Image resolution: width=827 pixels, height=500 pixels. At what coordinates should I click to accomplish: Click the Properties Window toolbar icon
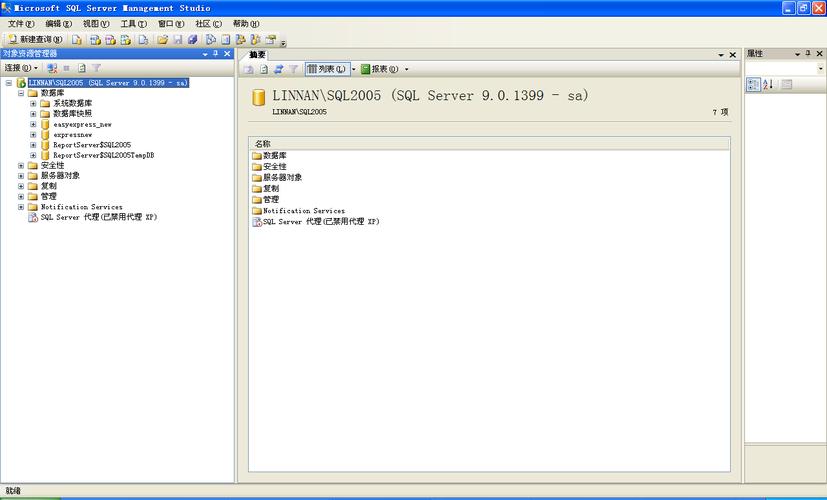point(271,40)
